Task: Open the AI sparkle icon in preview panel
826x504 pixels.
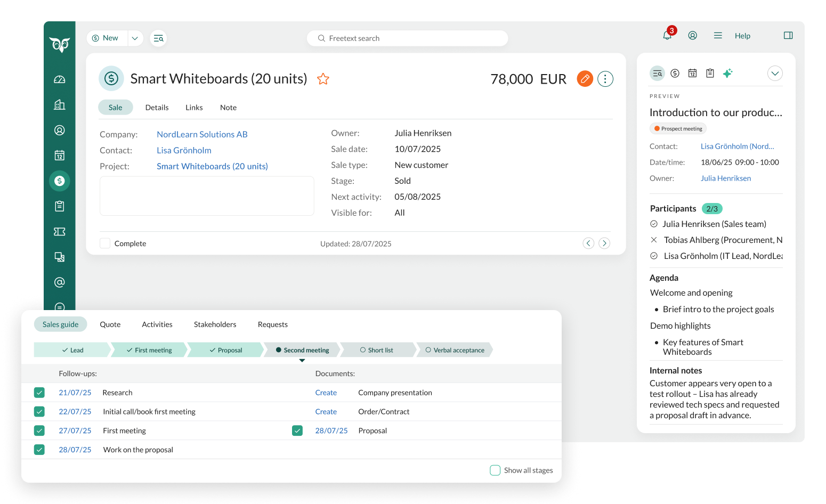Action: click(x=727, y=74)
